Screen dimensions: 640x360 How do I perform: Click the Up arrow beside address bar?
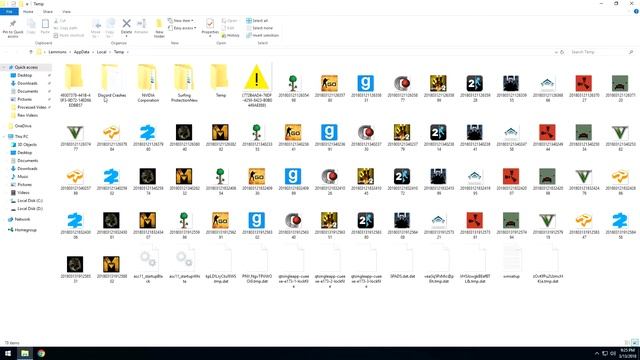pos(31,52)
